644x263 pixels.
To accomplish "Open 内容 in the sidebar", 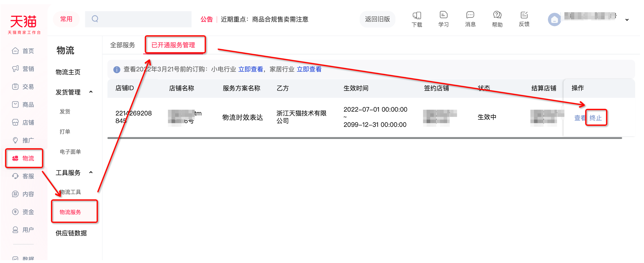I will point(23,194).
